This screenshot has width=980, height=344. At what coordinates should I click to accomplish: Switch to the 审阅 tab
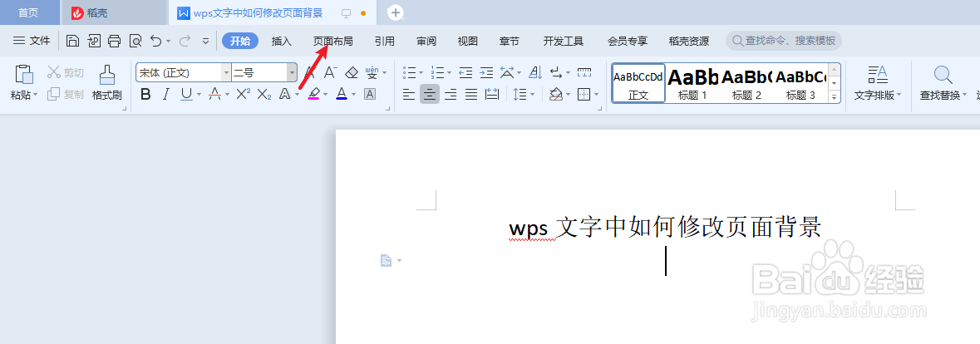(426, 42)
